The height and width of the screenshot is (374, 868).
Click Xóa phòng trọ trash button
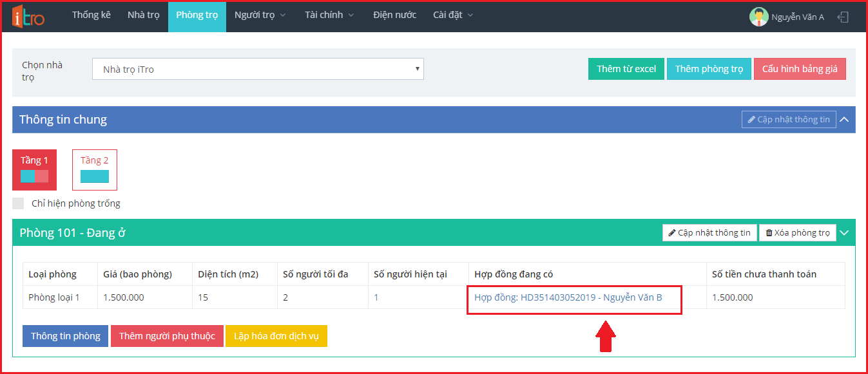click(x=797, y=233)
